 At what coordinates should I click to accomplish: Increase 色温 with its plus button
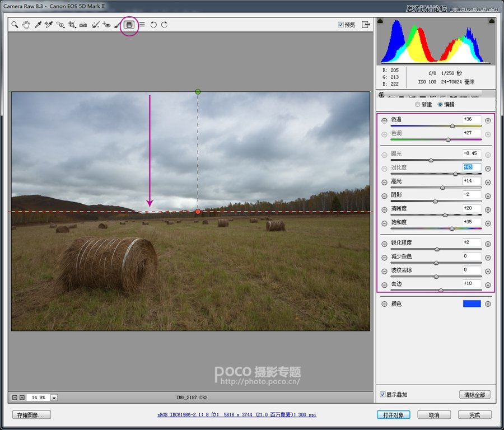tap(488, 120)
